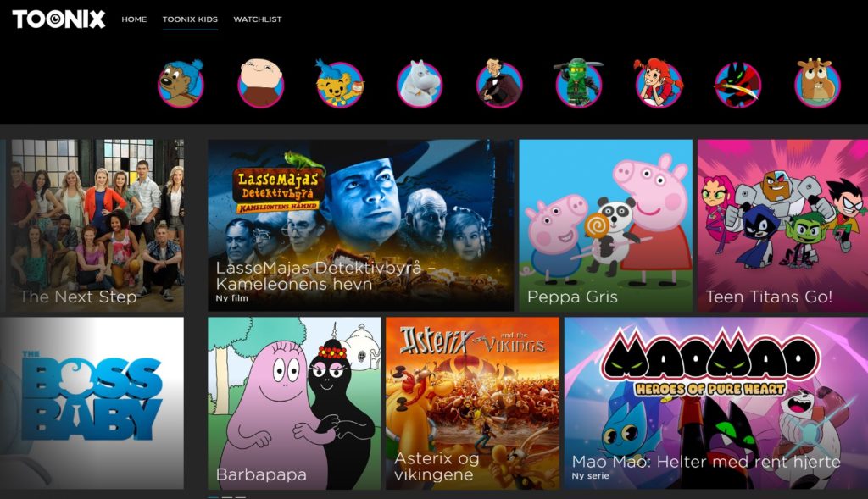Open the Peppa Gris show tile

605,225
